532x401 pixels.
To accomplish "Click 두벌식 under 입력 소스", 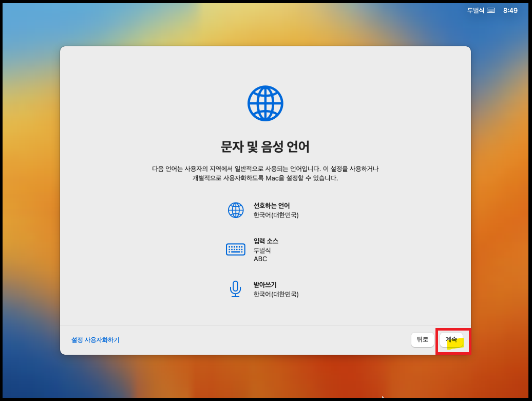I will (262, 250).
